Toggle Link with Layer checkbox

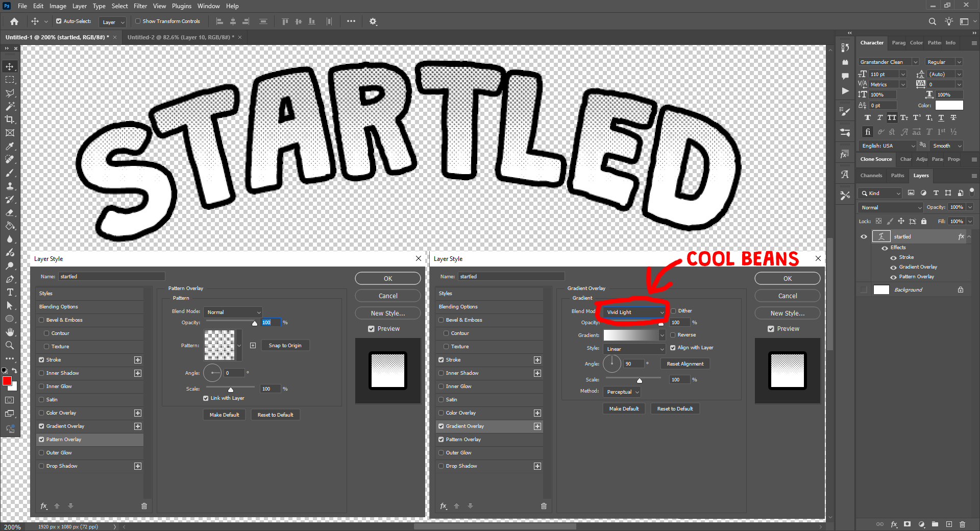point(206,398)
